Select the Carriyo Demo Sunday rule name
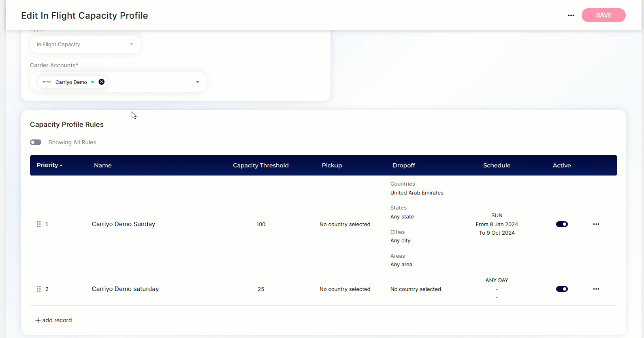 [123, 224]
